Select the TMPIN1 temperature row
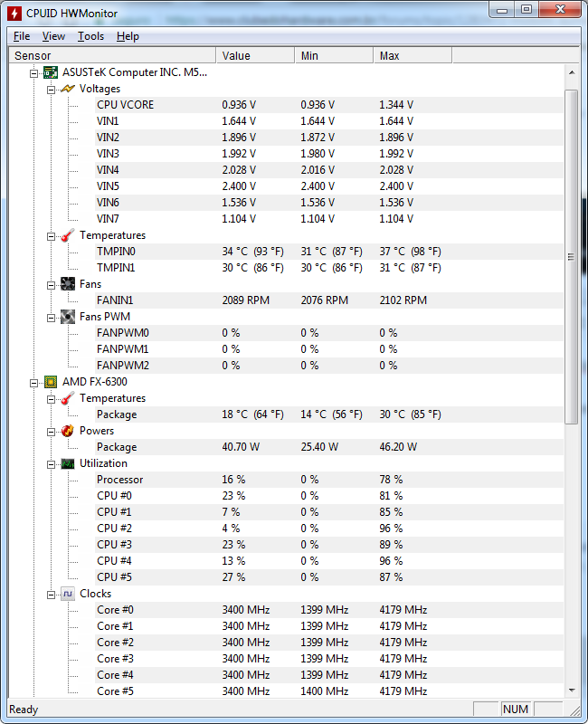The height and width of the screenshot is (724, 588). (x=328, y=268)
